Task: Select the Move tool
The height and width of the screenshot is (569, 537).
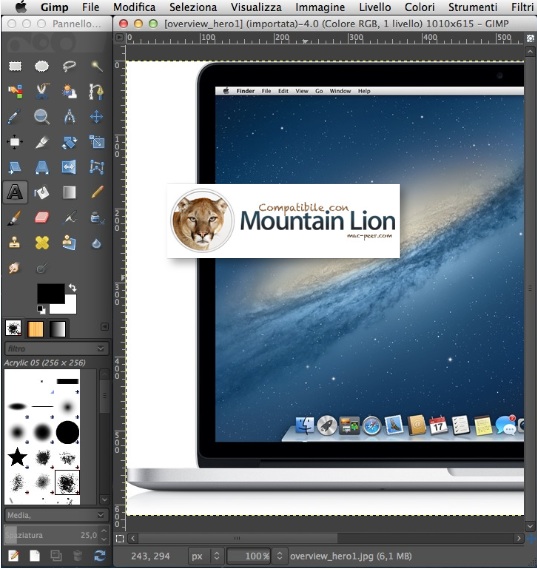Action: click(96, 117)
